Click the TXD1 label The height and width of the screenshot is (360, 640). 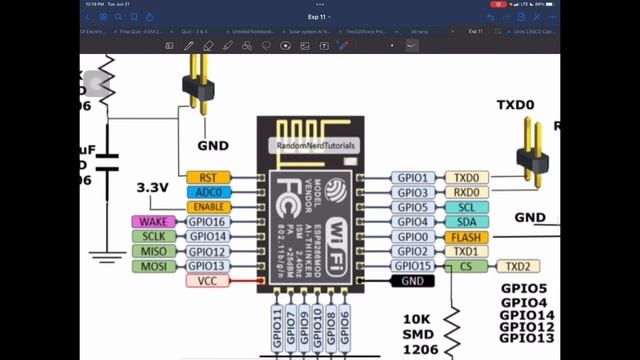(466, 251)
